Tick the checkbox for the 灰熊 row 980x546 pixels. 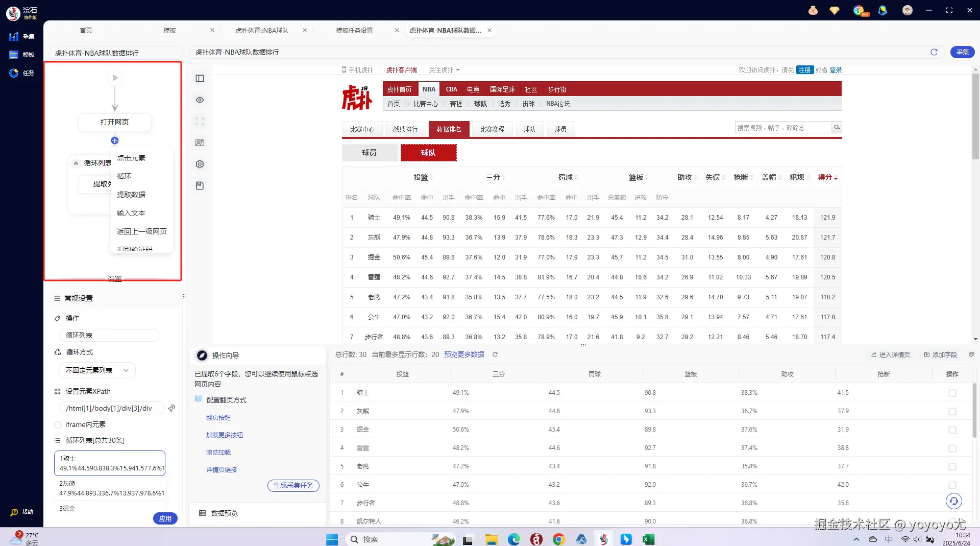tap(952, 412)
